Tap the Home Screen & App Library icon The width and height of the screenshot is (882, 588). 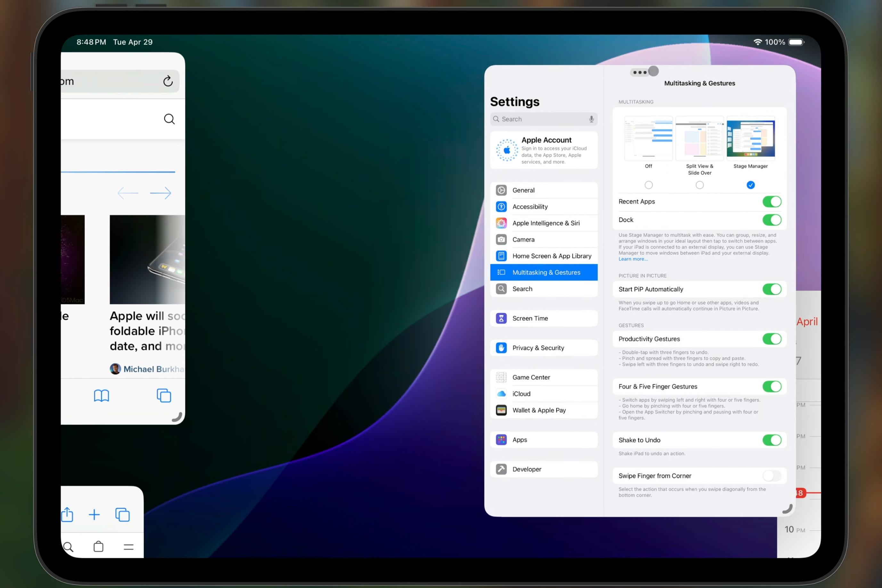(x=502, y=256)
